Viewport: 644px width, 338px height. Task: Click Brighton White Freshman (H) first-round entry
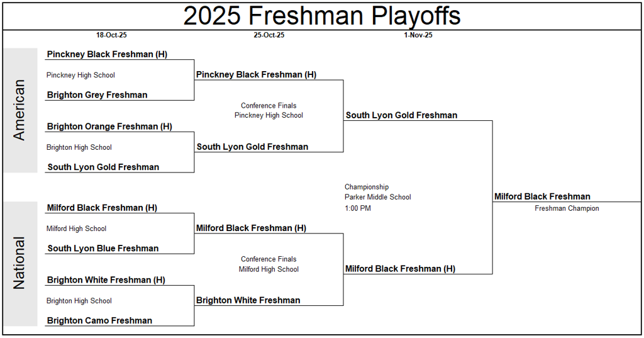pyautogui.click(x=106, y=280)
